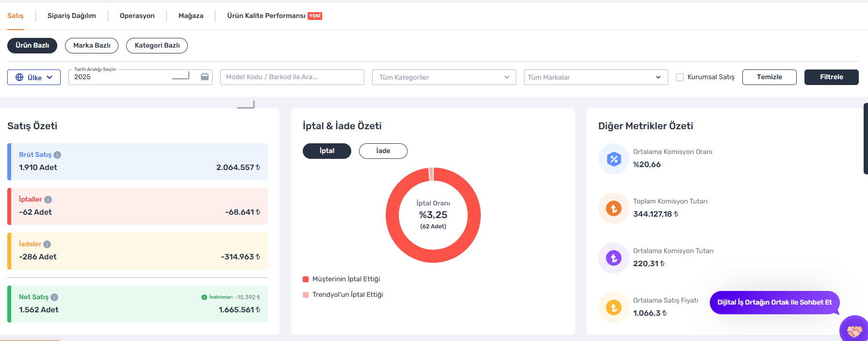This screenshot has height=341, width=868.
Task: Click the green İndirimler discount badge icon
Action: click(x=204, y=297)
